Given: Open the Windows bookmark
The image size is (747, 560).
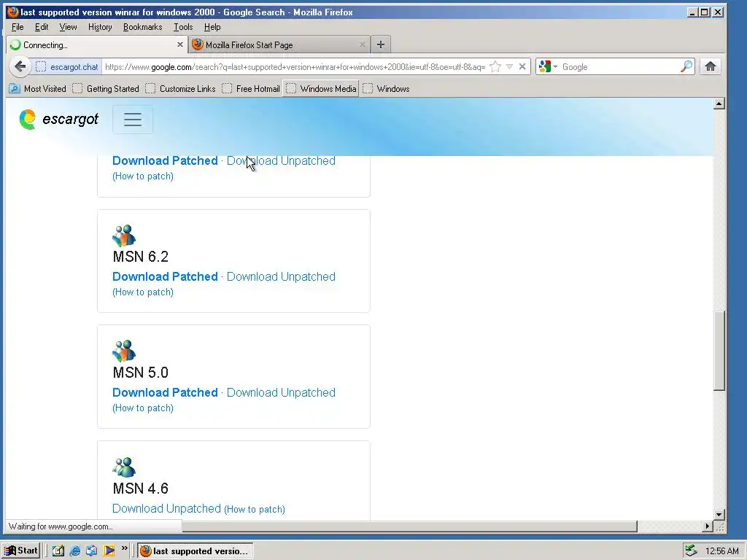Looking at the screenshot, I should (x=387, y=88).
